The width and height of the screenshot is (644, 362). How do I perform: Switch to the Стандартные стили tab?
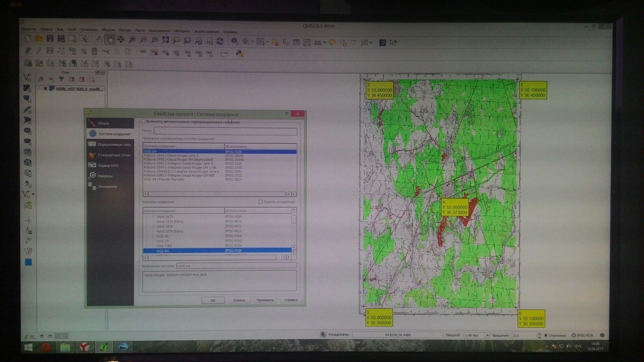[x=110, y=155]
